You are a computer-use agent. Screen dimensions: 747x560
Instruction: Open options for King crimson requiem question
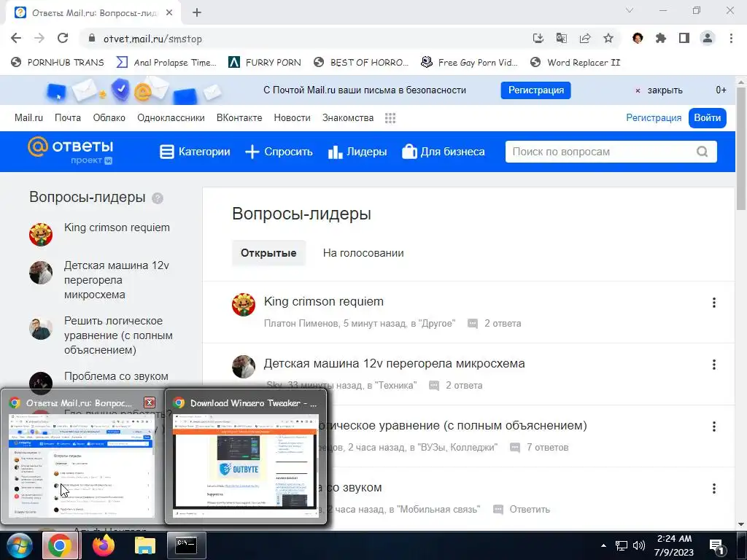point(713,303)
